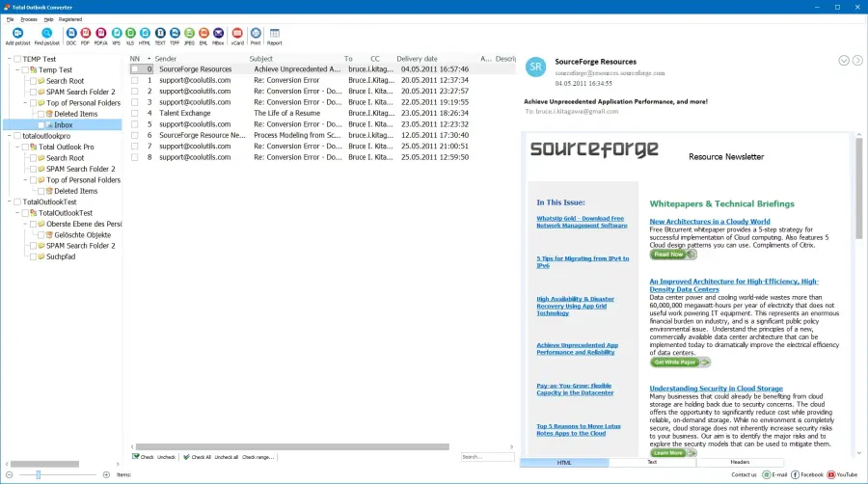The image size is (868, 484).
Task: Open the YouTube link icon
Action: click(831, 474)
